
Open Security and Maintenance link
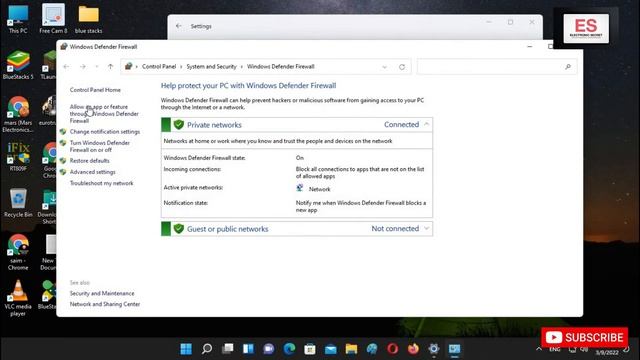coord(102,293)
